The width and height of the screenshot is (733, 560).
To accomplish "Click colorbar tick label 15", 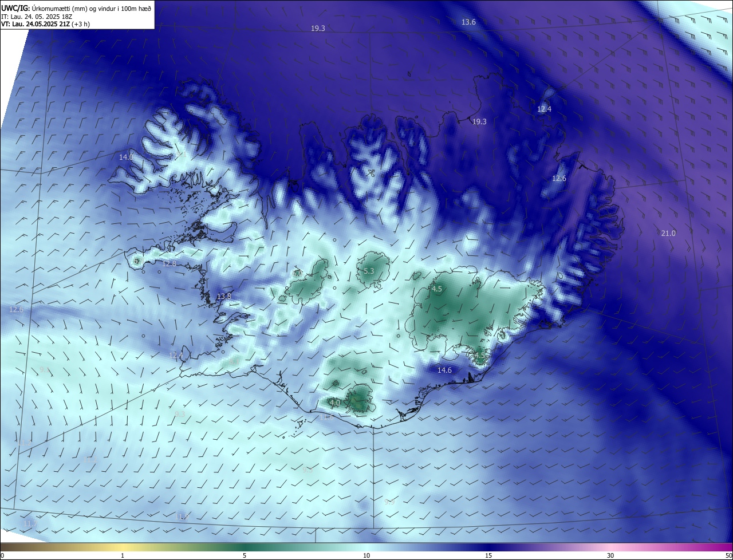I will click(488, 555).
